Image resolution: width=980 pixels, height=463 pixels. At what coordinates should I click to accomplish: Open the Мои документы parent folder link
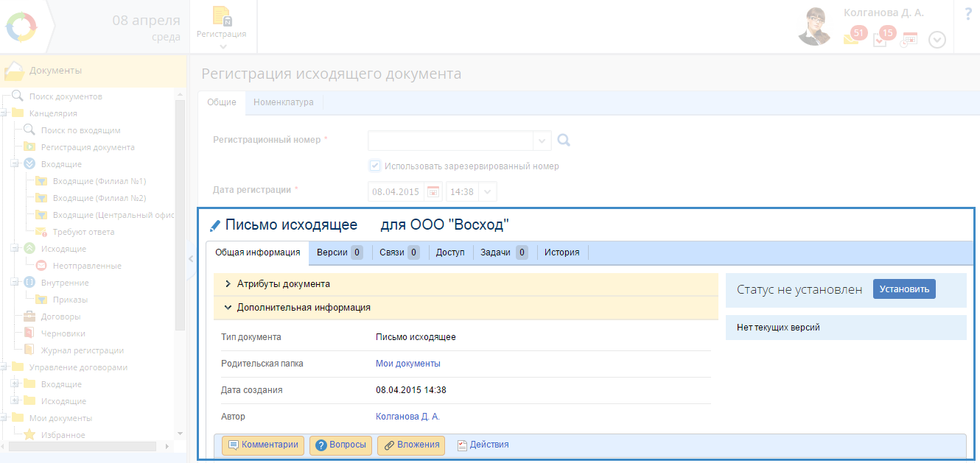pyautogui.click(x=407, y=364)
